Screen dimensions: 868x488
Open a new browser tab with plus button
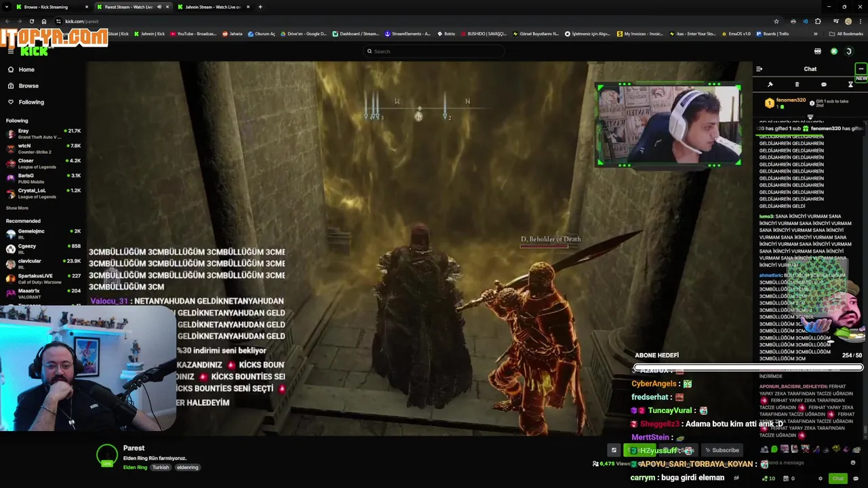260,7
